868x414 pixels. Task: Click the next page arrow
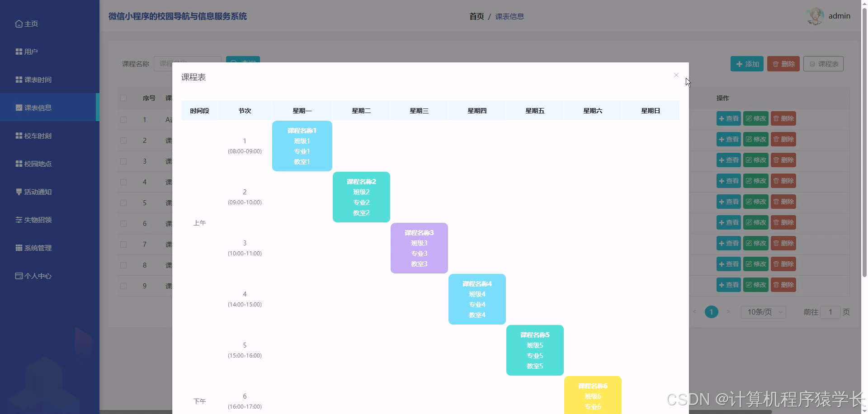point(728,312)
